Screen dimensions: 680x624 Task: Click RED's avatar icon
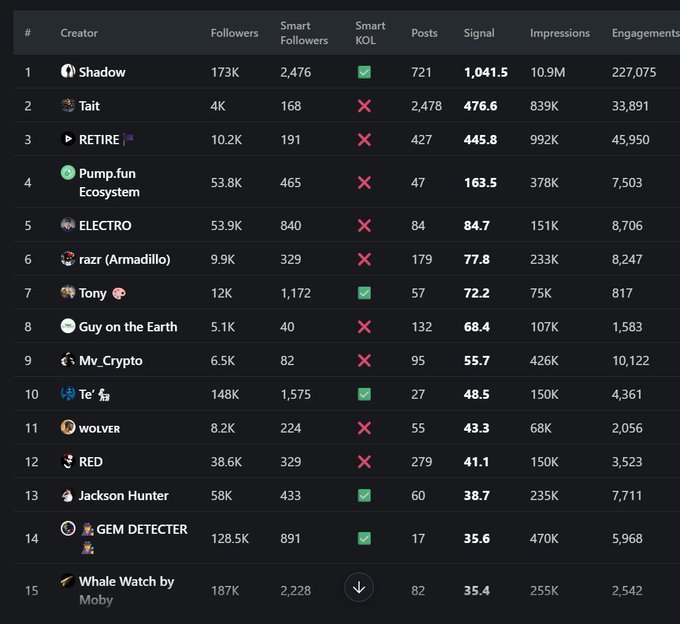tap(68, 461)
